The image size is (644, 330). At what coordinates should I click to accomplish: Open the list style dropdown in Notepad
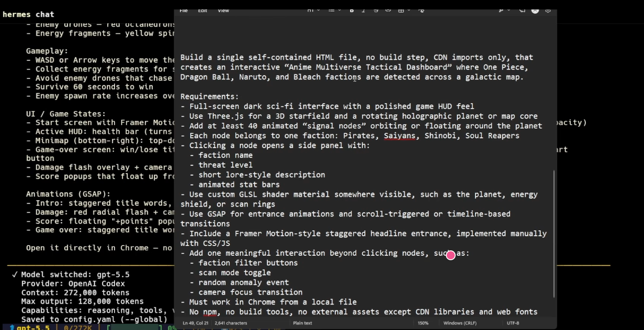[334, 11]
